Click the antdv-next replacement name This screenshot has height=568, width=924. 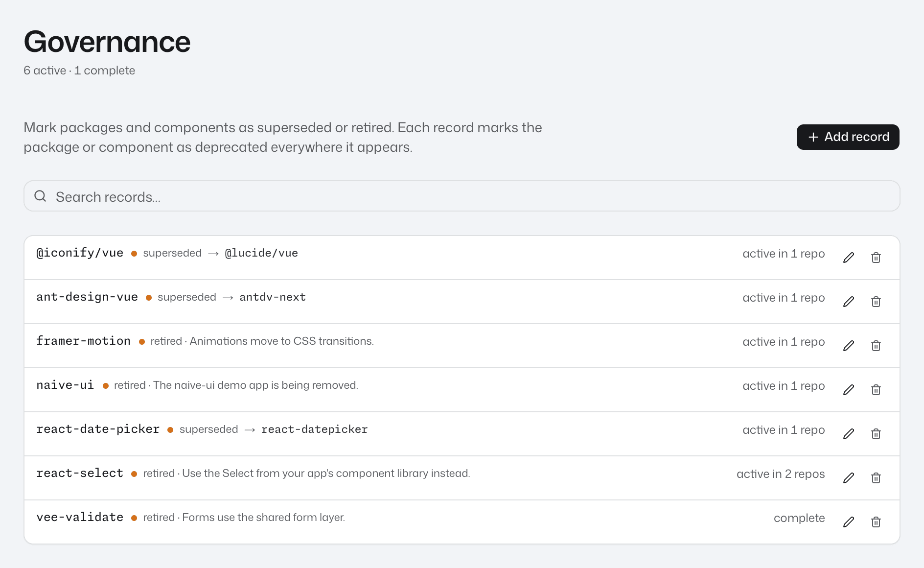pyautogui.click(x=273, y=297)
